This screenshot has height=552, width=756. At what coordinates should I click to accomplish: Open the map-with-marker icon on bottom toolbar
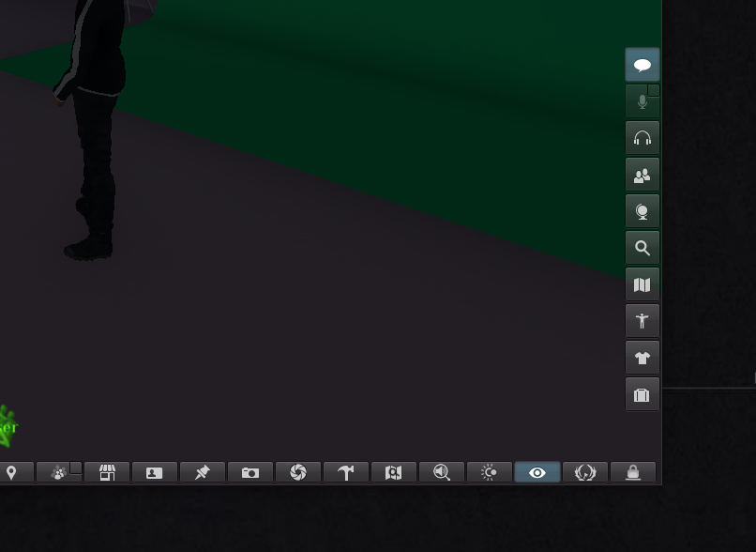click(393, 472)
